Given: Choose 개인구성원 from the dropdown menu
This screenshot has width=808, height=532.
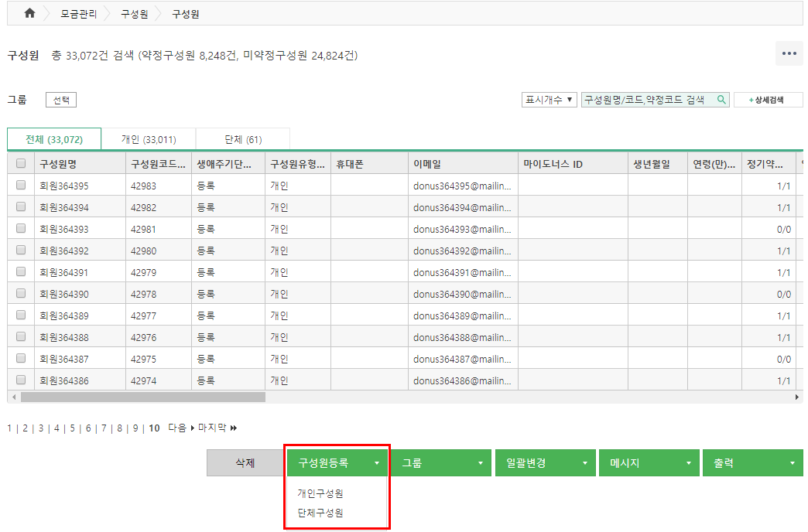Looking at the screenshot, I should (x=320, y=493).
